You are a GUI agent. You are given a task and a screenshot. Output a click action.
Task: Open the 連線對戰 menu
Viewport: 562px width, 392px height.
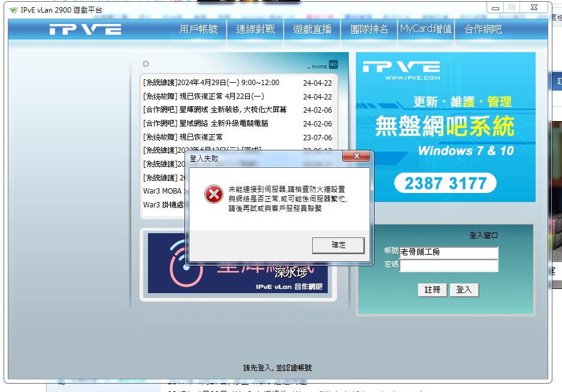click(x=255, y=29)
